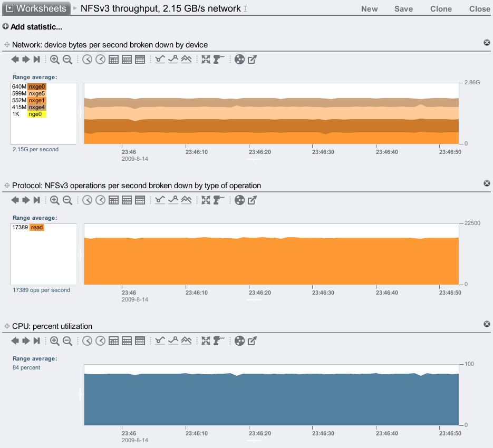Synchronize graphs from the Network panel toolbar

206,60
